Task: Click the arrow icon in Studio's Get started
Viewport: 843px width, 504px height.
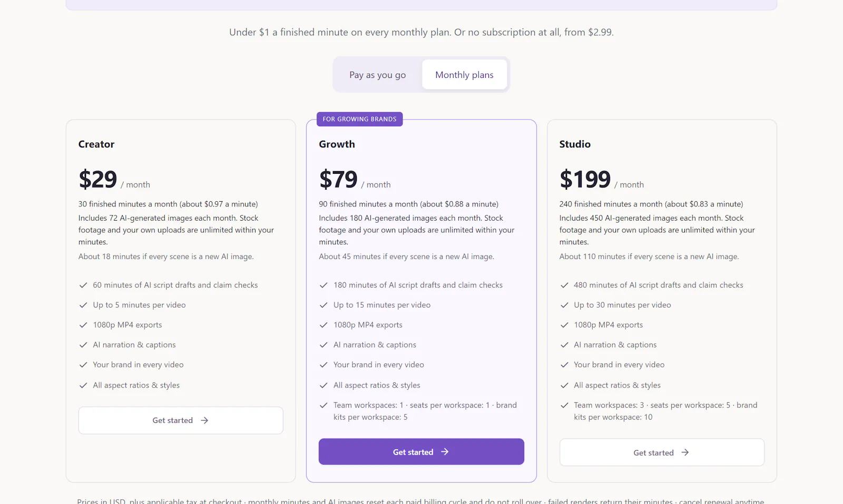Action: click(x=685, y=452)
